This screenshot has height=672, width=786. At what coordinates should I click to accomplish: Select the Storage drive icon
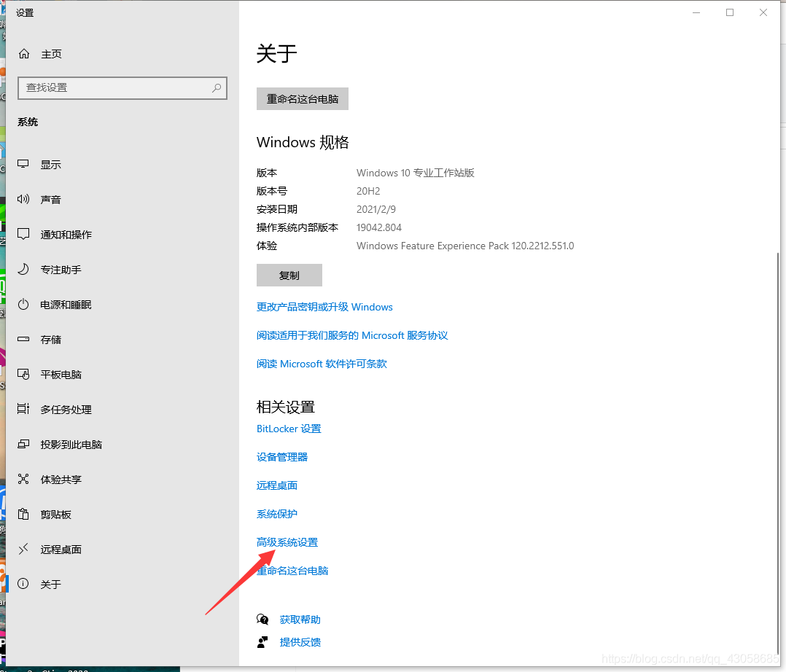click(x=23, y=339)
